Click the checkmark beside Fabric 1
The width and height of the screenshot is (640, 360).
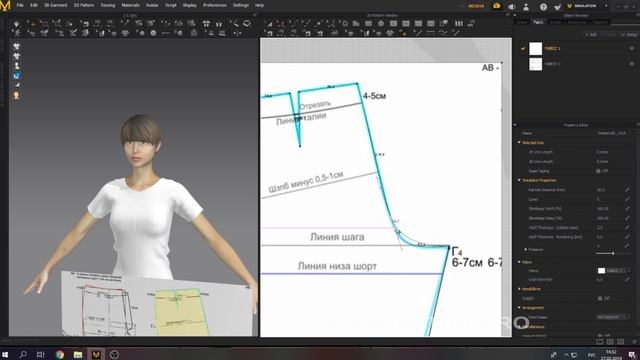coord(523,49)
